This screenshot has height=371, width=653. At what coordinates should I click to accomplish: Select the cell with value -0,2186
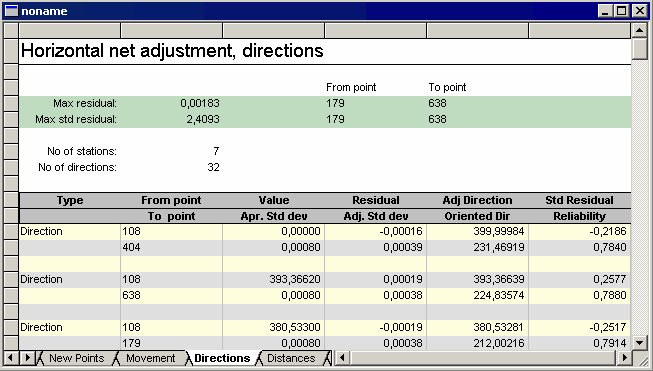tap(579, 232)
